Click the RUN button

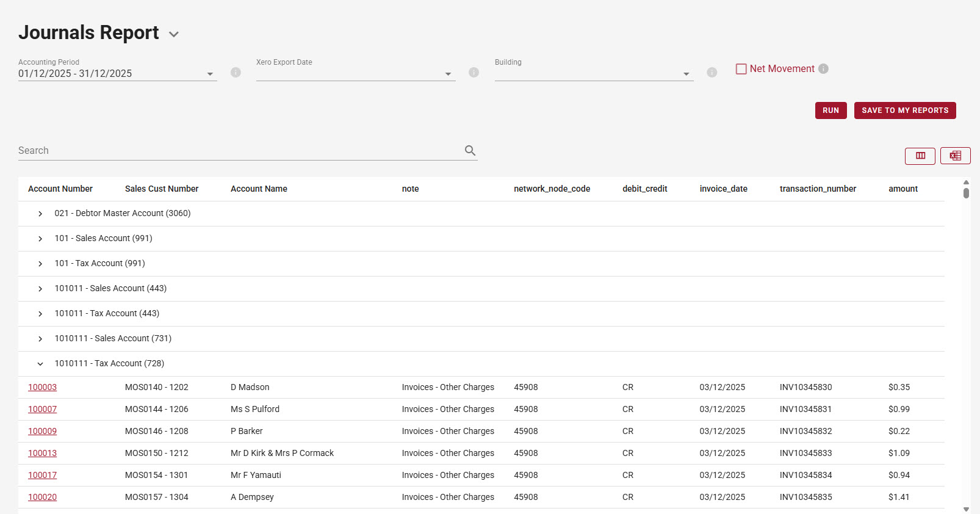coord(831,110)
